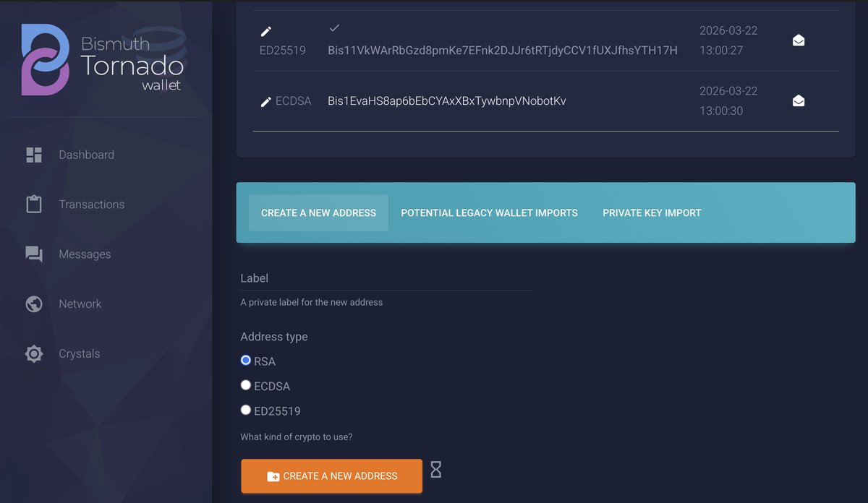Click the hourglass icon beside create button
Viewport: 868px width, 503px height.
[x=435, y=469]
